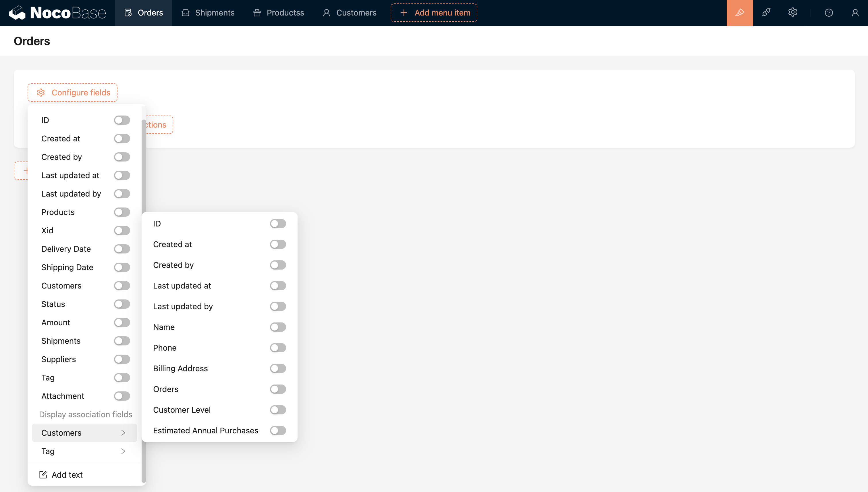Click the fields list vertical scrollbar
868x492 pixels.
click(144, 301)
